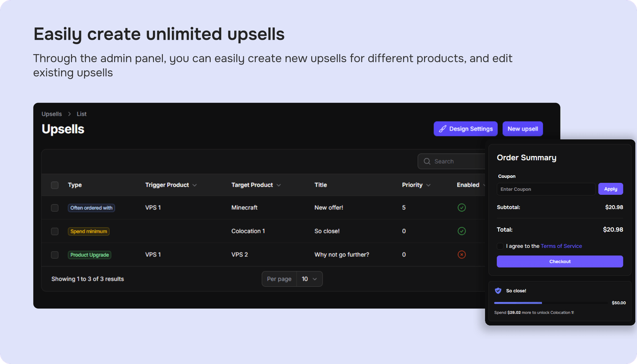The width and height of the screenshot is (637, 364).
Task: Check the Spend minimum row checkbox
Action: click(55, 232)
